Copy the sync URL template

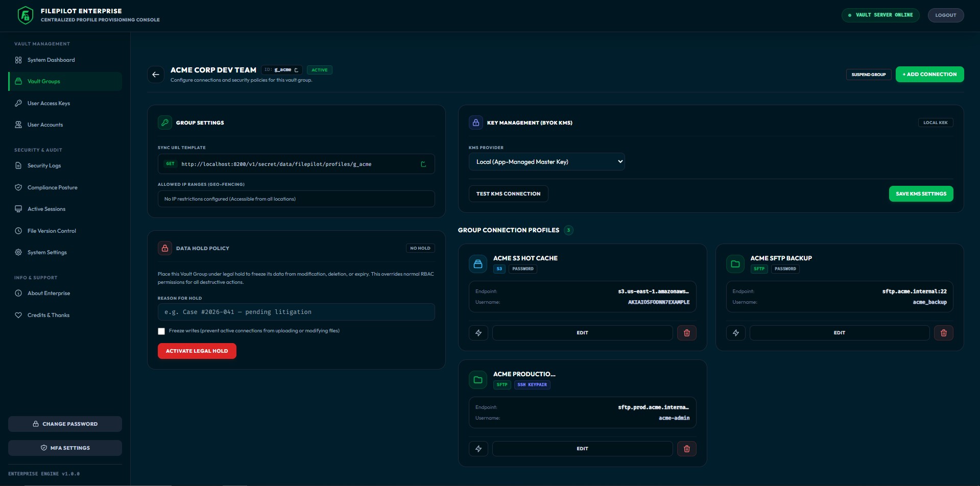tap(423, 164)
